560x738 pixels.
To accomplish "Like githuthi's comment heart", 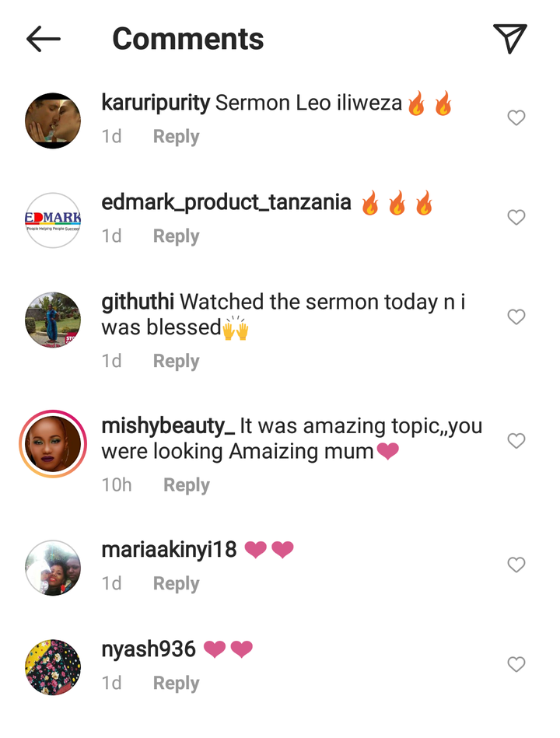I will (516, 317).
